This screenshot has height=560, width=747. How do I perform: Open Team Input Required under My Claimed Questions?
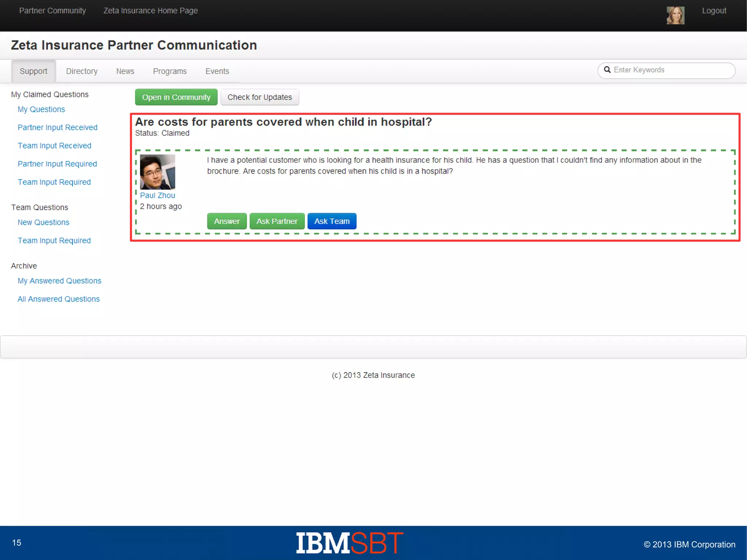pyautogui.click(x=54, y=182)
